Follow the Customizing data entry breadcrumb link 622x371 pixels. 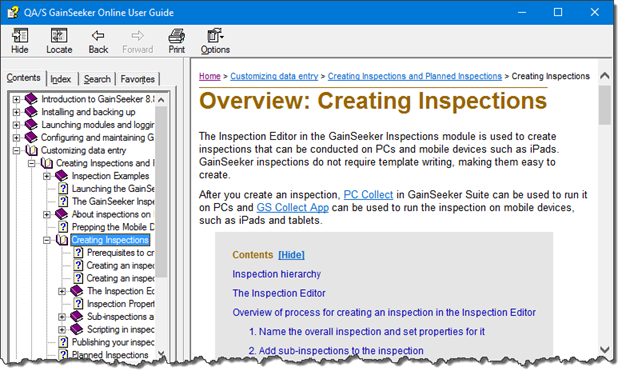(x=274, y=76)
